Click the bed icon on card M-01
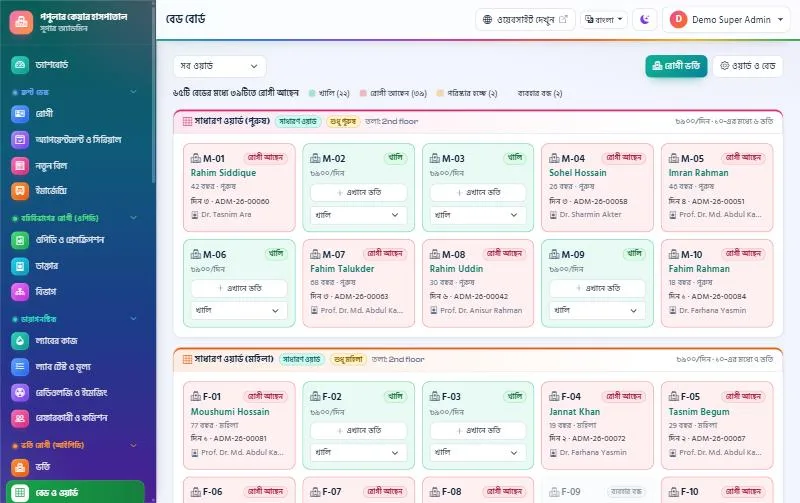The width and height of the screenshot is (800, 503). tap(196, 158)
